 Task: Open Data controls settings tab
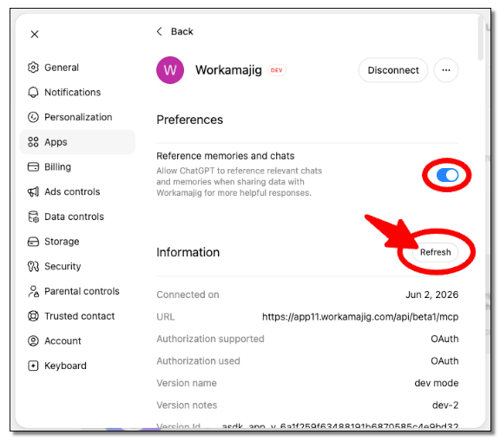[x=77, y=217]
